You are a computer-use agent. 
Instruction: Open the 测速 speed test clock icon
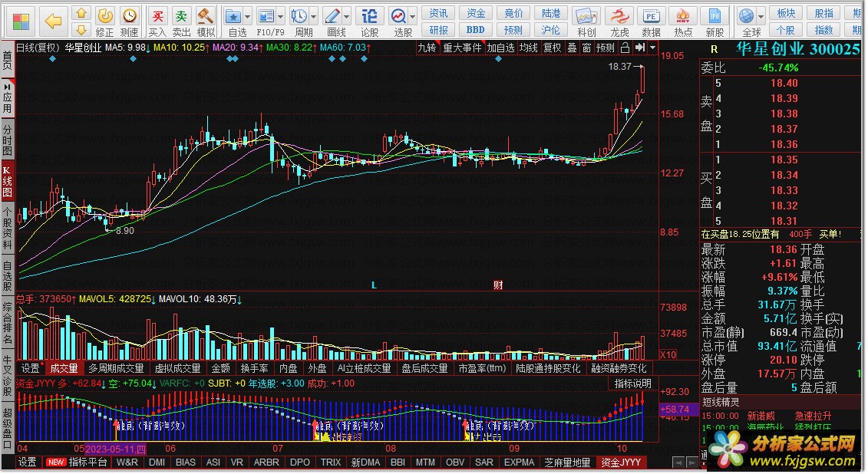click(x=130, y=16)
